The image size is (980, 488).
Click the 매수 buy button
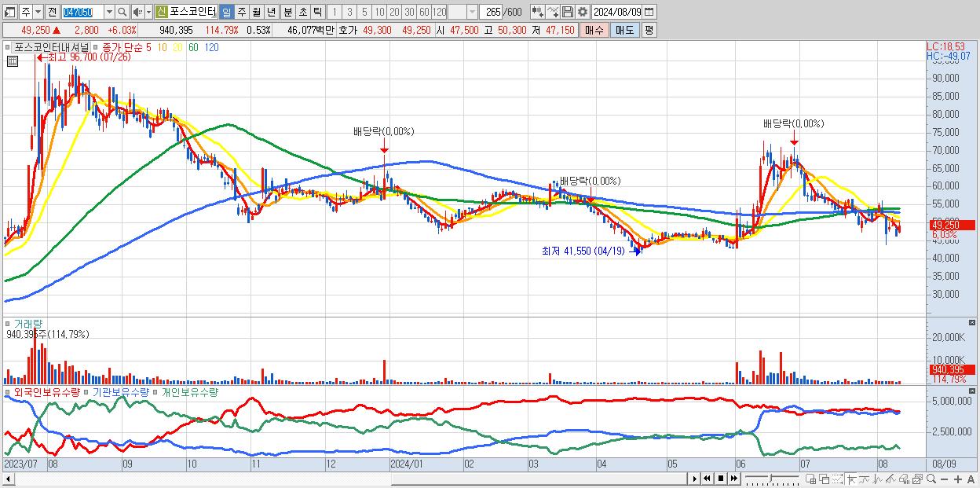(594, 30)
